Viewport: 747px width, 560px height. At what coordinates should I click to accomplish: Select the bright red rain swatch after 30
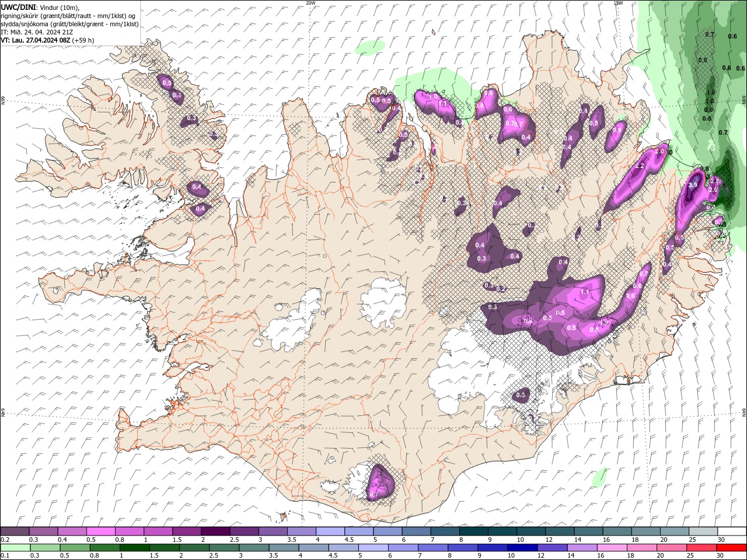(x=731, y=548)
